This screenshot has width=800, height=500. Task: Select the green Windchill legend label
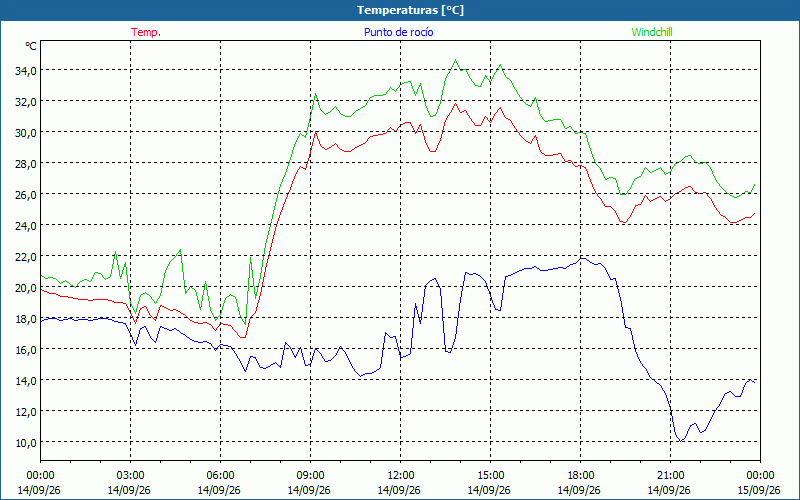pyautogui.click(x=652, y=32)
